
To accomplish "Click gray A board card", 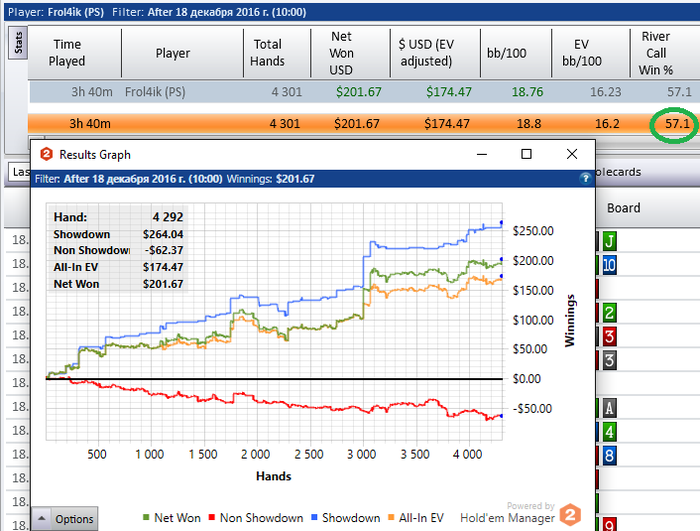I will point(609,408).
